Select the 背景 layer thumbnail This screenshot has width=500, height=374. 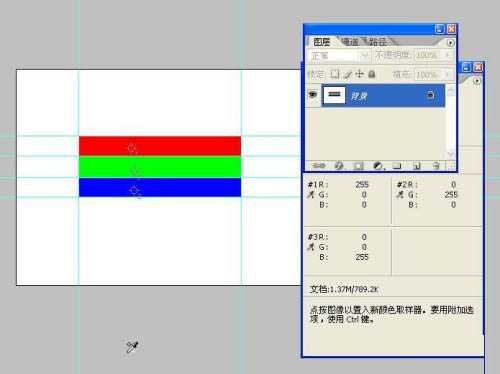(334, 95)
